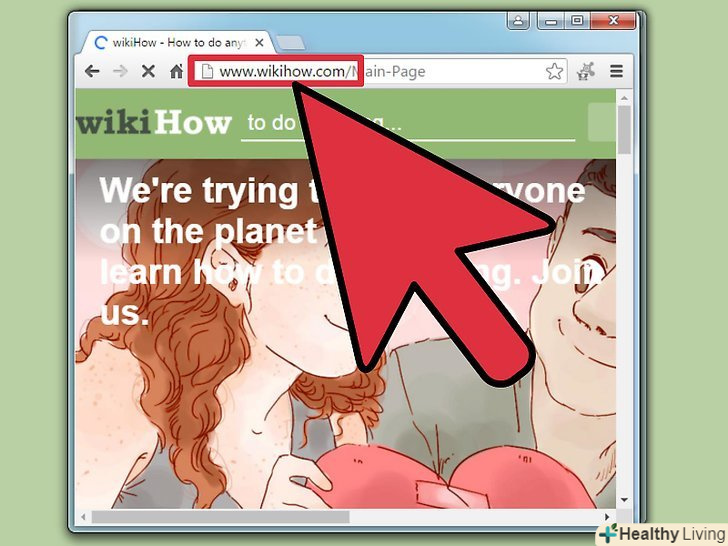Stop loading the page with X button
This screenshot has height=546, width=728.
148,71
